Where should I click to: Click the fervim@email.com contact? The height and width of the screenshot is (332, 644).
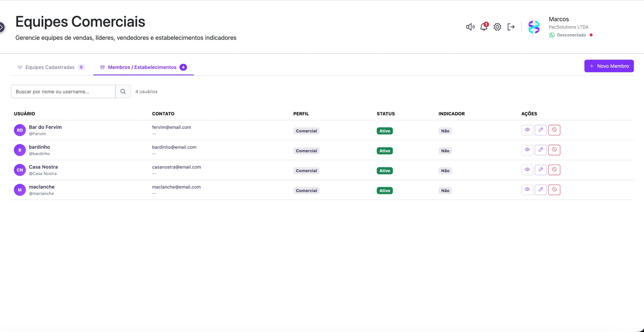pos(172,127)
